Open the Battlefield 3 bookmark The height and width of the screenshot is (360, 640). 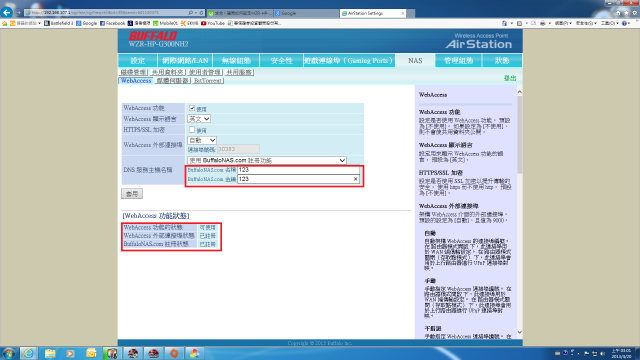(x=58, y=23)
